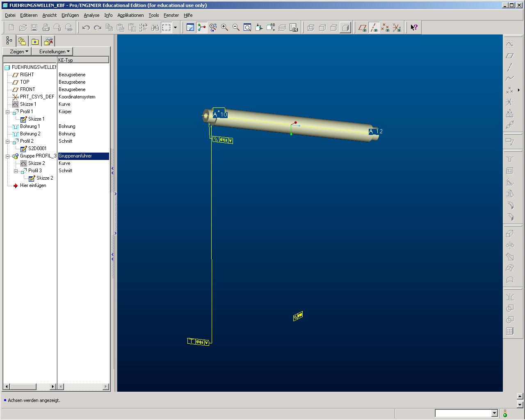Click the Undo arrow icon
This screenshot has width=525, height=420.
click(x=86, y=27)
